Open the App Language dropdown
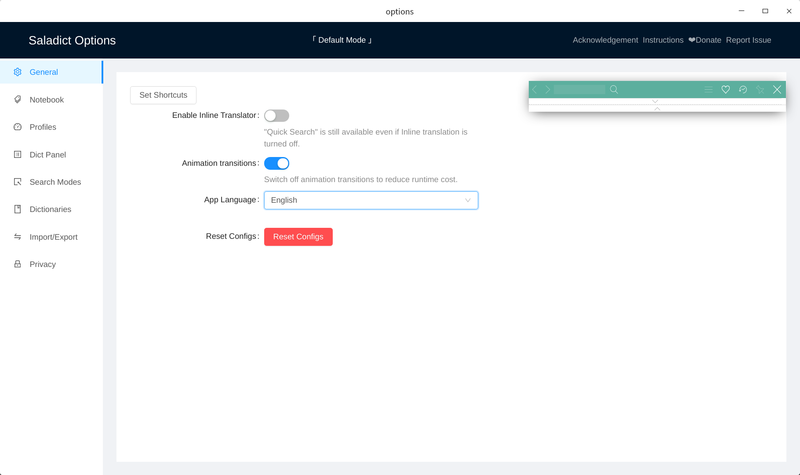 click(x=370, y=200)
